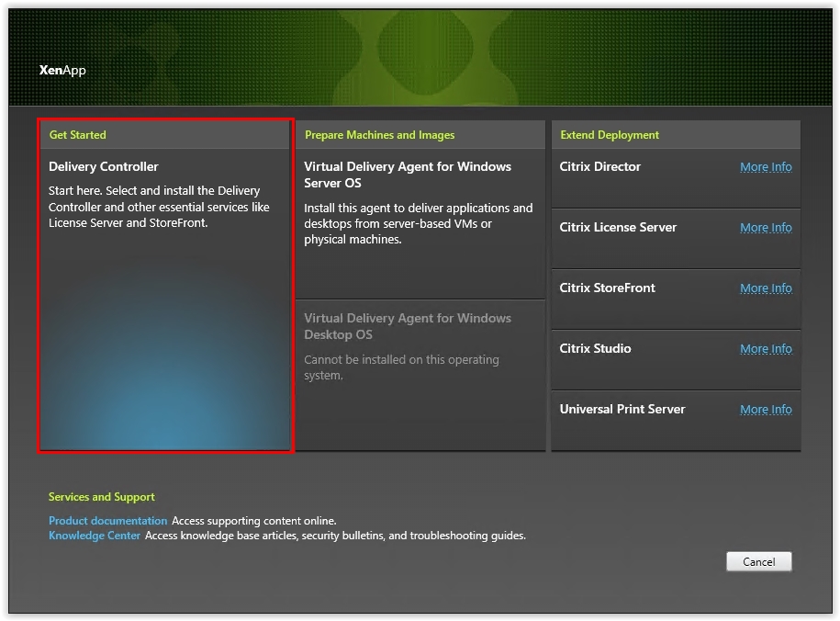The image size is (840, 621).
Task: Click the Extend Deployment heading
Action: 610,135
